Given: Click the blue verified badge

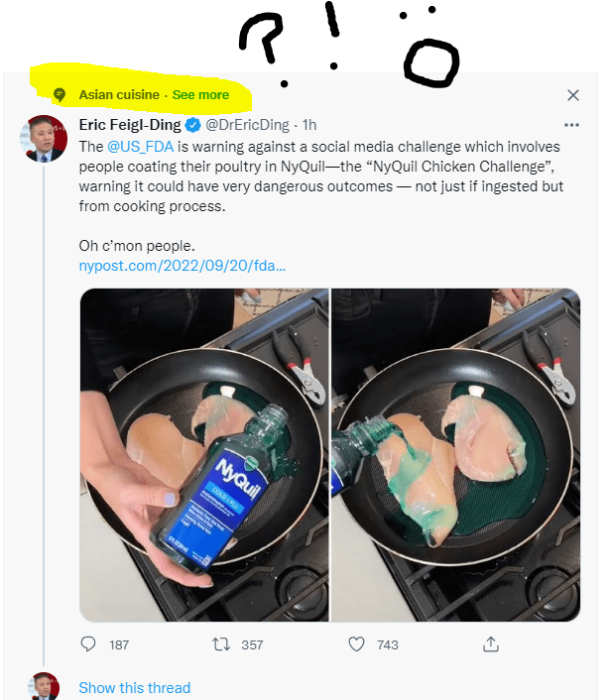Looking at the screenshot, I should point(193,125).
